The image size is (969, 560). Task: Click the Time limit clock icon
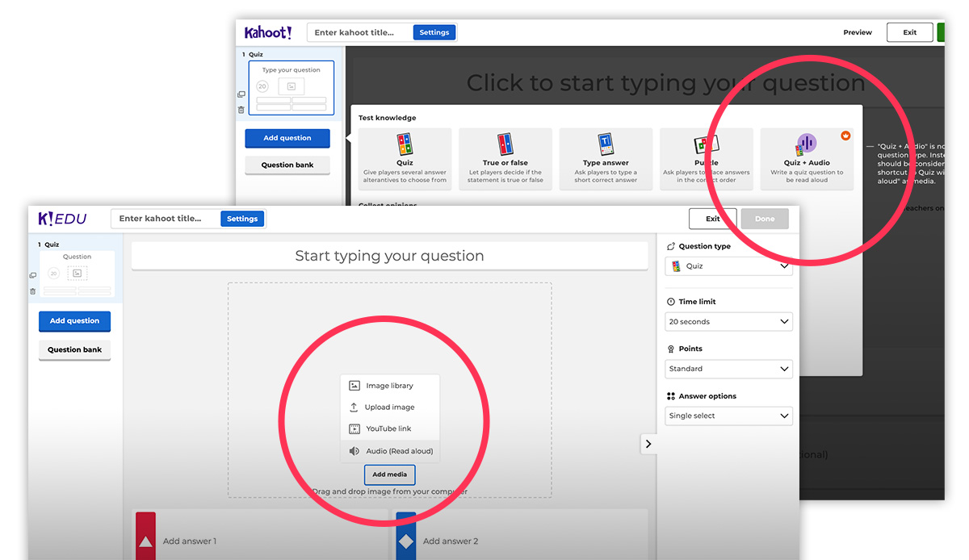click(671, 302)
